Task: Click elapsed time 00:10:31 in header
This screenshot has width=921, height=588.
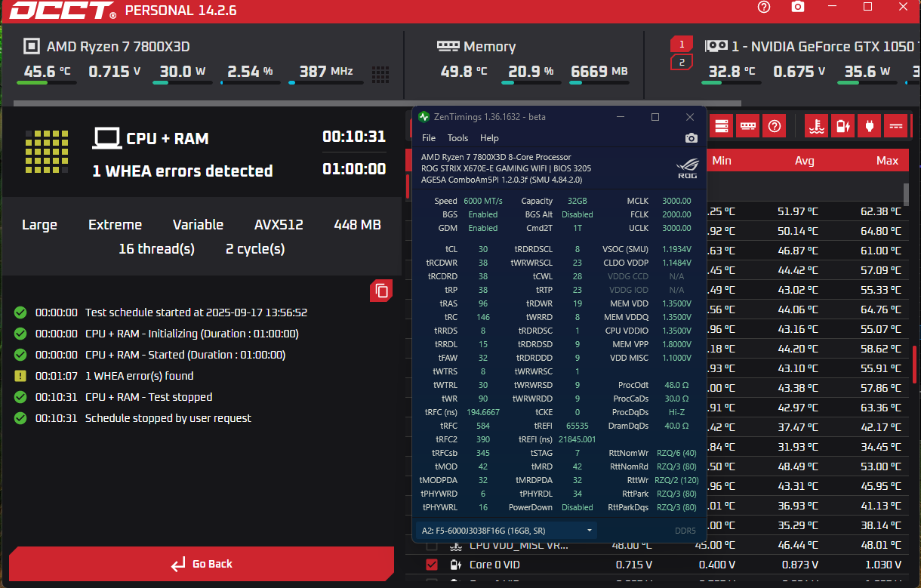Action: pyautogui.click(x=354, y=137)
